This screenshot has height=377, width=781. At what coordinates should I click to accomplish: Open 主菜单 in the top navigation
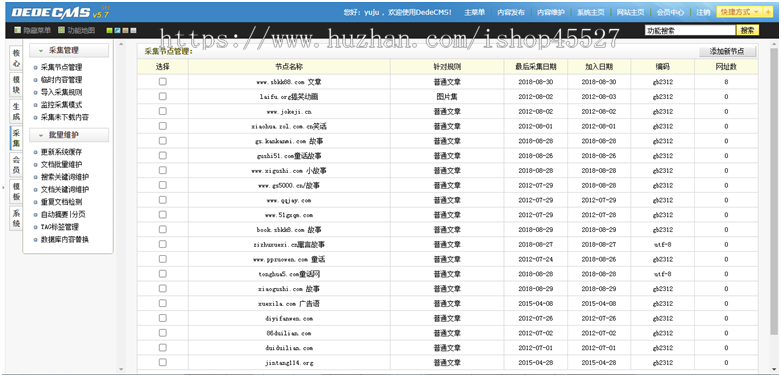[x=474, y=12]
